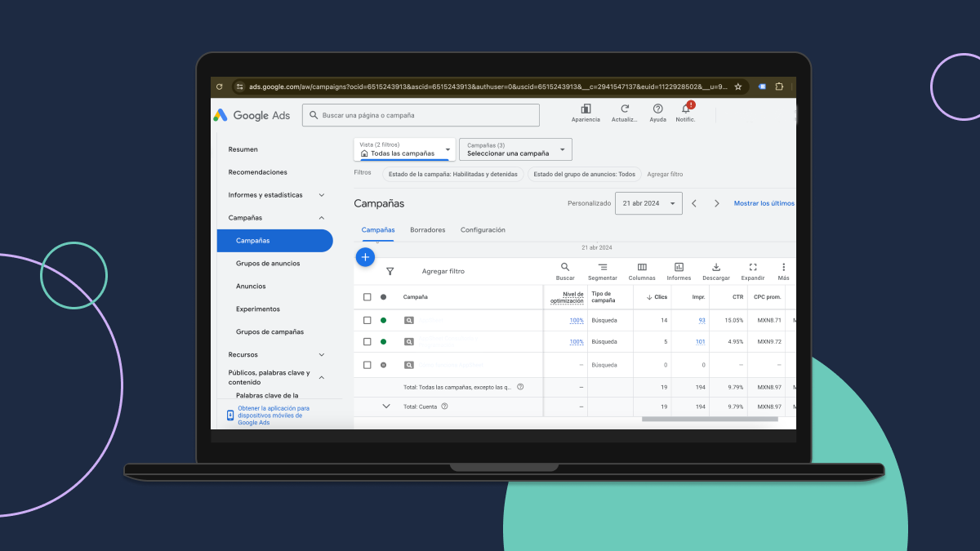The width and height of the screenshot is (980, 551).
Task: Click the green status dot in the 14-clicks row
Action: click(x=383, y=320)
